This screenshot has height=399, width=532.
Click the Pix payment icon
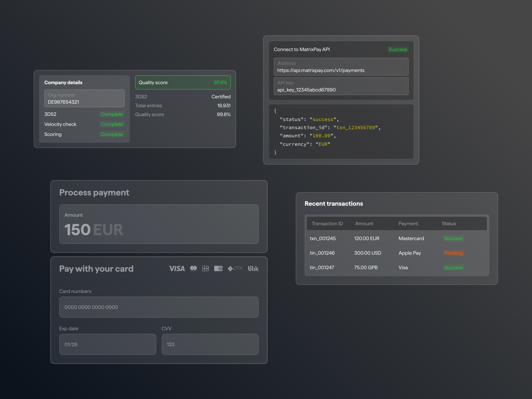(x=235, y=268)
